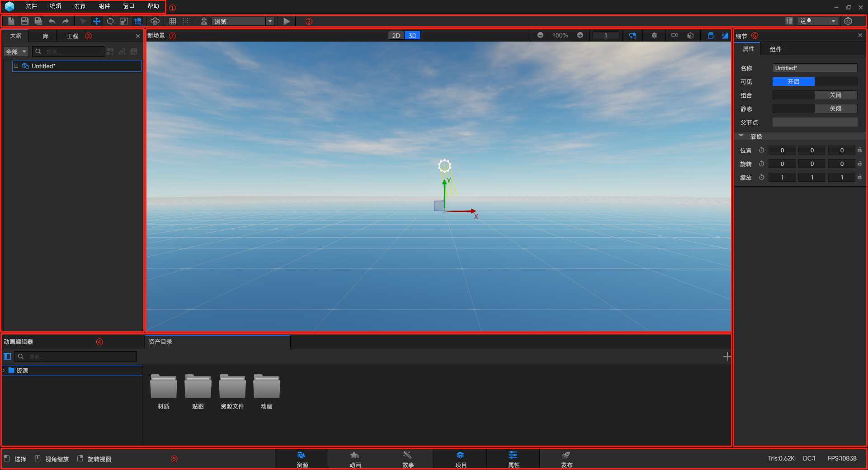Click the cloud cube icon
This screenshot has height=470, width=868.
[155, 21]
